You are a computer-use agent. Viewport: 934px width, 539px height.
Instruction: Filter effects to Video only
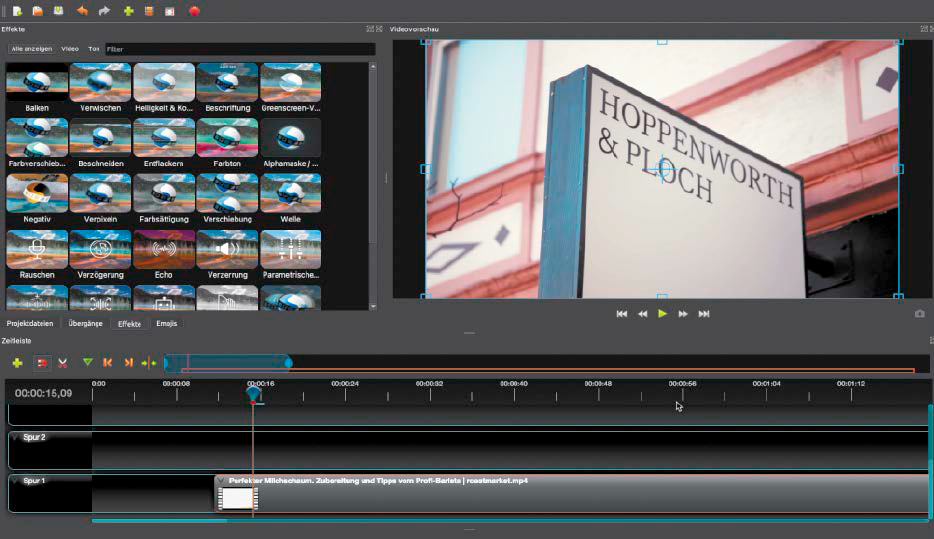click(70, 49)
